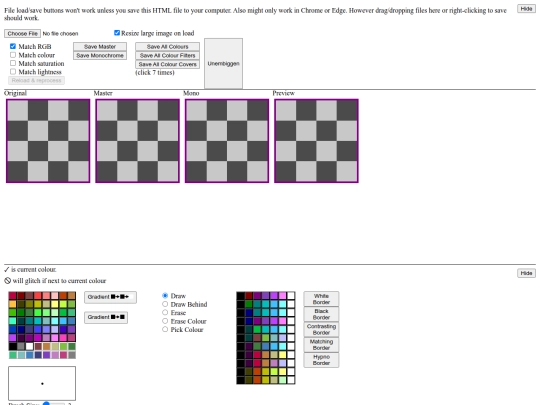Screen dimensions: 540x405
Task: Click the "(click 7 times)" note
Action: pyautogui.click(x=155, y=73)
